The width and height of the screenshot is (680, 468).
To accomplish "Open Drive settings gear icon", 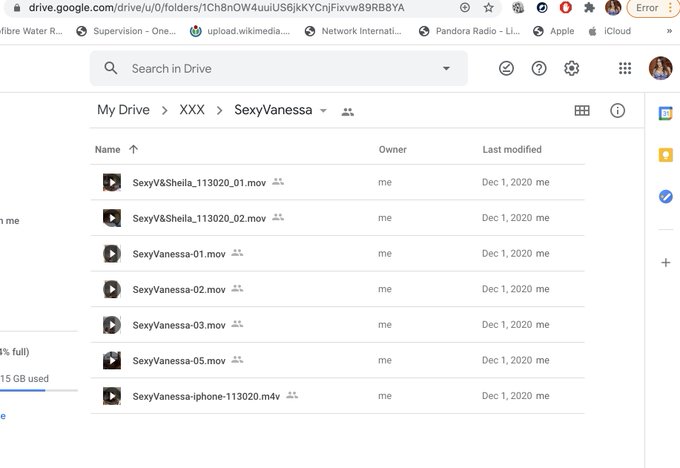I will [x=572, y=68].
